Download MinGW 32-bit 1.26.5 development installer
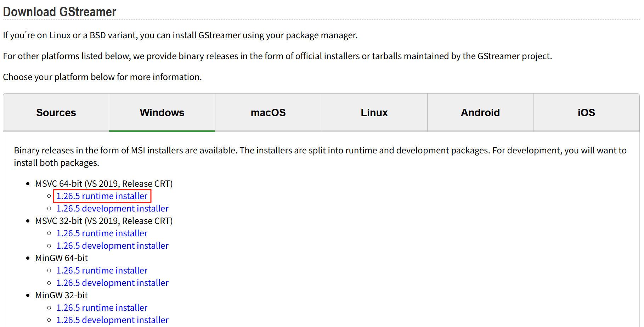 112,320
